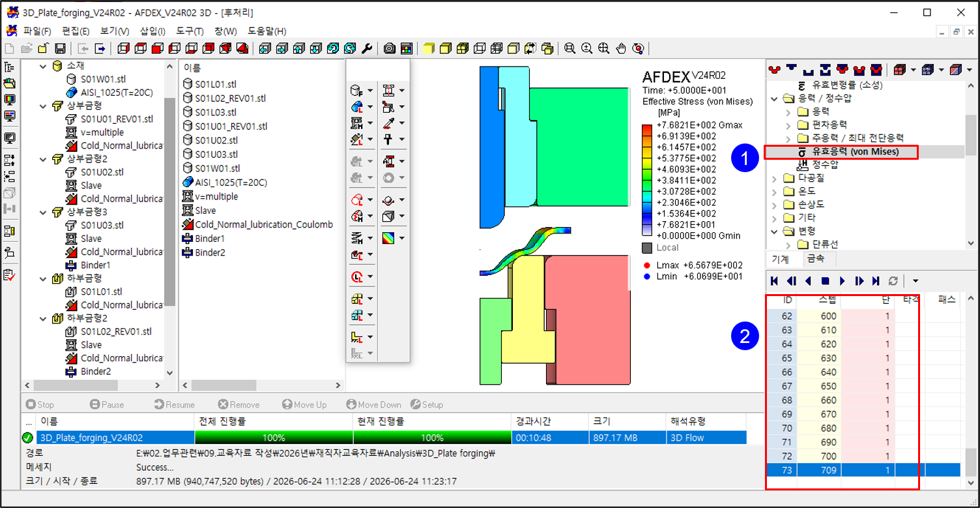Click the clock L icon in floating toolbar
Image resolution: width=980 pixels, height=508 pixels.
click(x=356, y=277)
